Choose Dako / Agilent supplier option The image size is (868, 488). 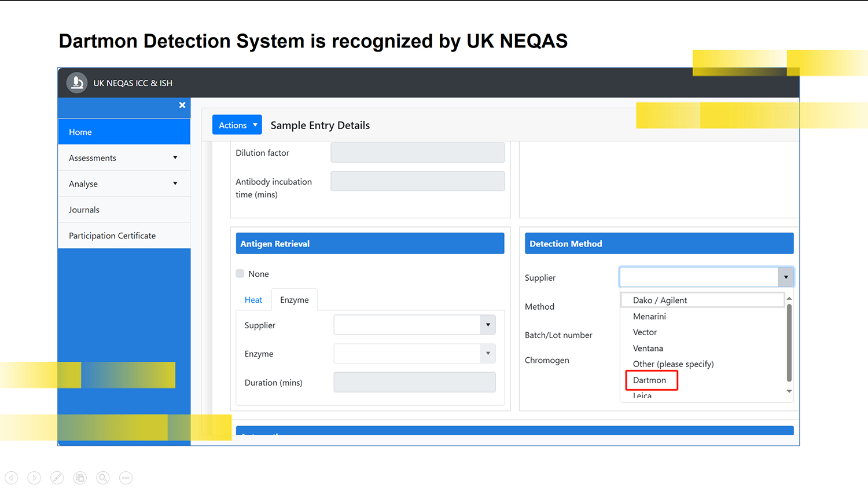click(660, 300)
